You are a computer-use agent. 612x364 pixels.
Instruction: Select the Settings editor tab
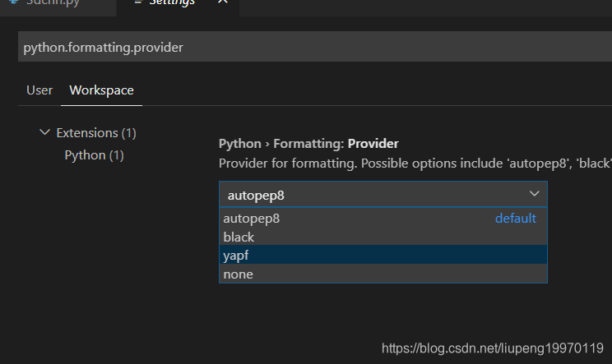pyautogui.click(x=173, y=3)
